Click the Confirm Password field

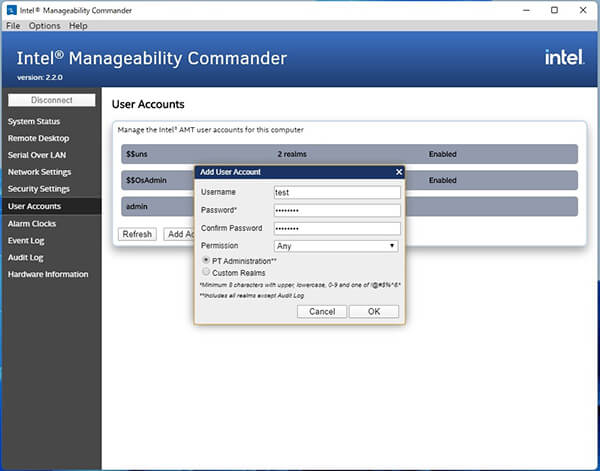click(337, 228)
